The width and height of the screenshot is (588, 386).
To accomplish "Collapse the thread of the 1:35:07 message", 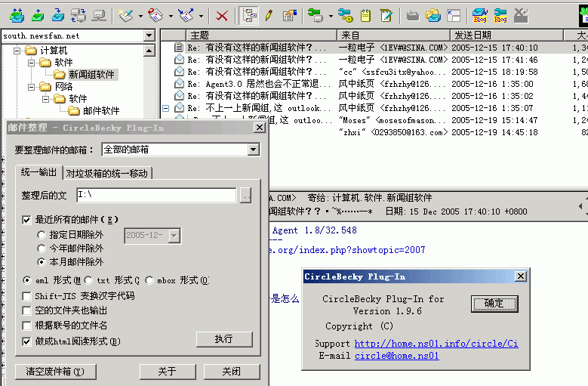I will click(x=166, y=108).
